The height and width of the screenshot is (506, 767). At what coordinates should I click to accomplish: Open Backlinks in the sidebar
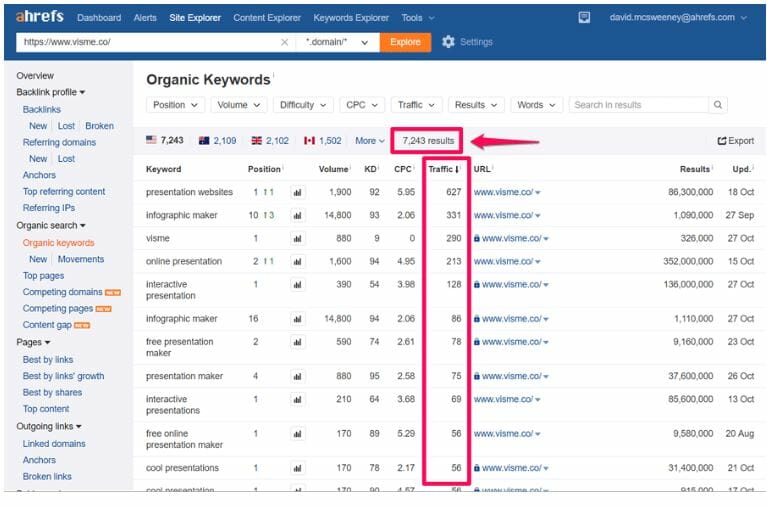(42, 110)
